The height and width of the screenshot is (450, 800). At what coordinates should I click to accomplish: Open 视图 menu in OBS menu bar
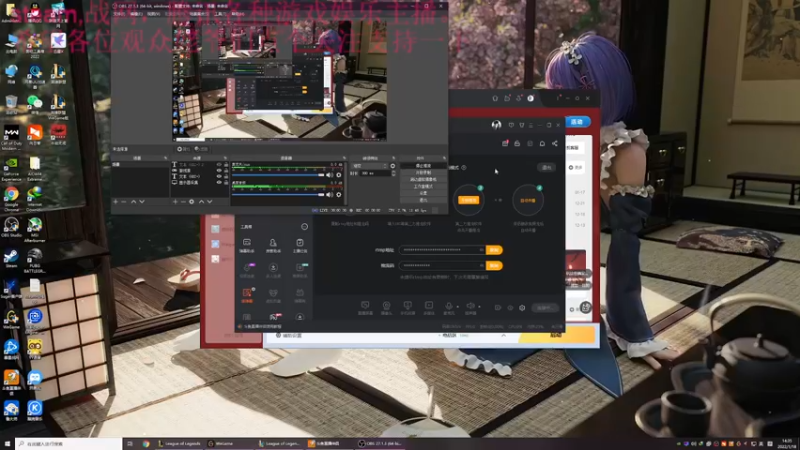point(153,14)
